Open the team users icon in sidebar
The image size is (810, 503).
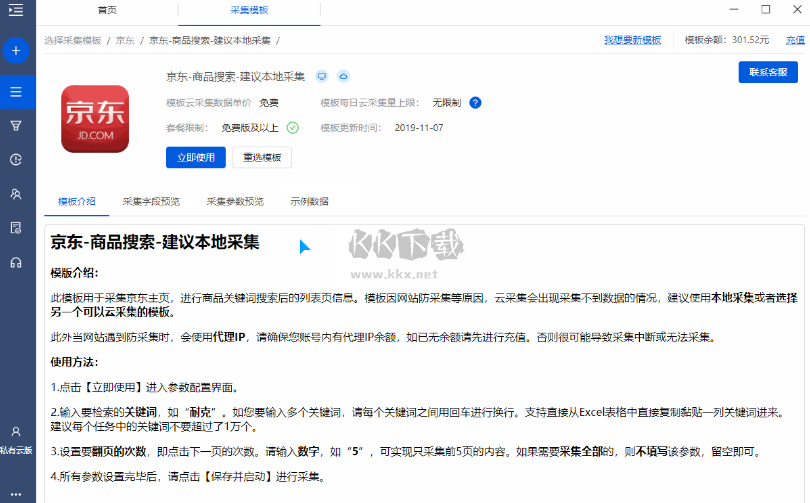[x=16, y=194]
